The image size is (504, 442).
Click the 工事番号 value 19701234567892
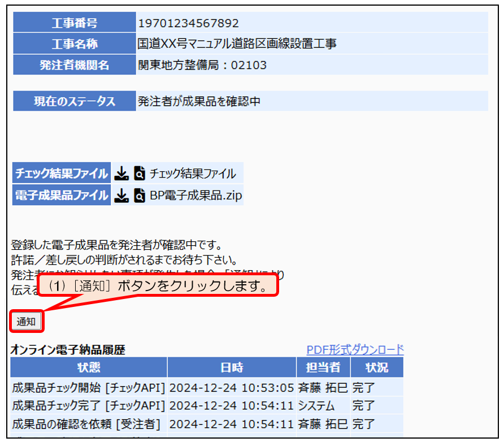188,23
